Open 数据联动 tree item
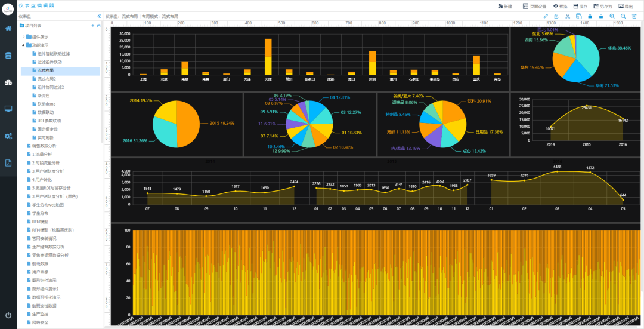This screenshot has height=329, width=644. pyautogui.click(x=45, y=112)
